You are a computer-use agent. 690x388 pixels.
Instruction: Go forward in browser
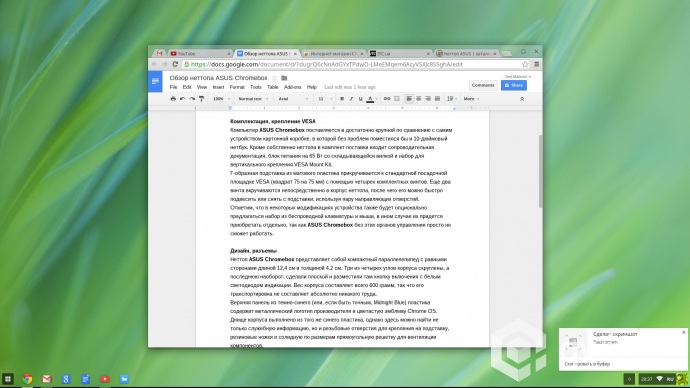[x=165, y=64]
